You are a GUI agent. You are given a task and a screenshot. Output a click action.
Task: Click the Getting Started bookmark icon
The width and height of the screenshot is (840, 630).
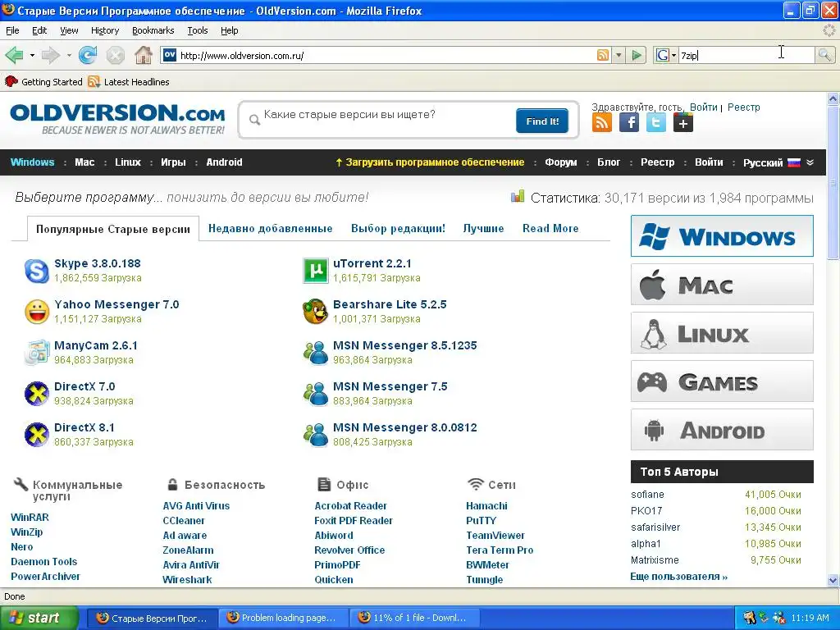point(11,81)
